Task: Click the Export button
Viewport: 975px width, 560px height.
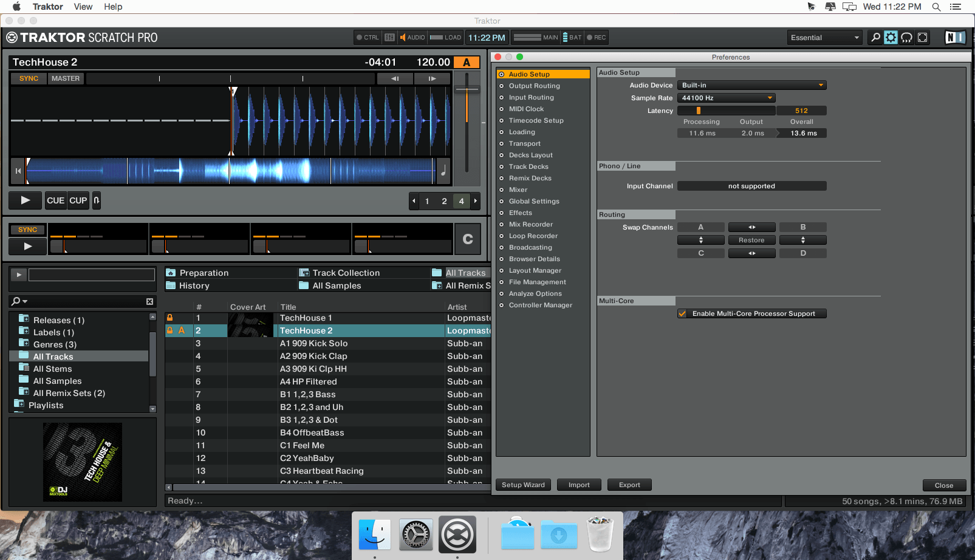Action: pos(629,485)
